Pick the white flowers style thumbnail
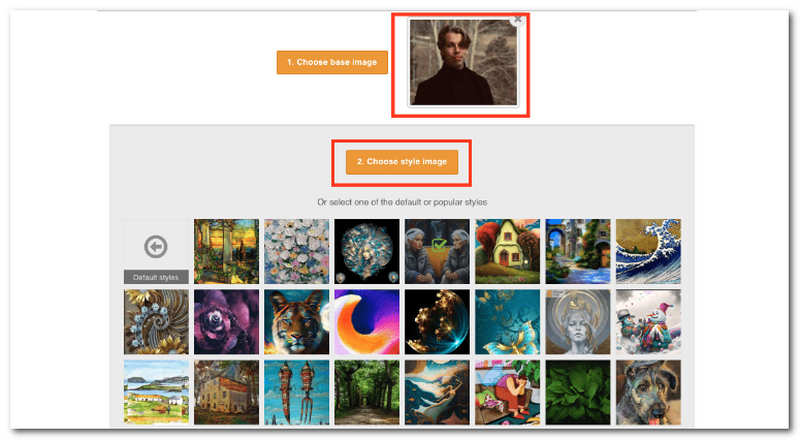 coord(296,252)
